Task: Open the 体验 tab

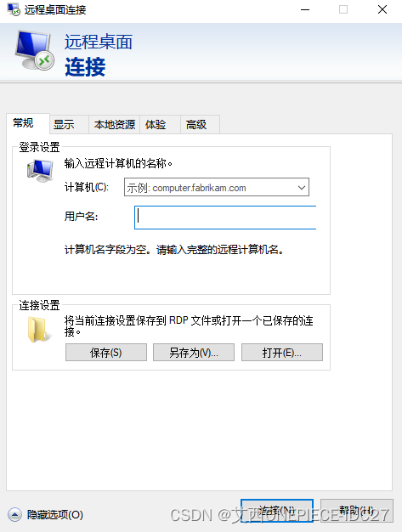Action: (160, 125)
